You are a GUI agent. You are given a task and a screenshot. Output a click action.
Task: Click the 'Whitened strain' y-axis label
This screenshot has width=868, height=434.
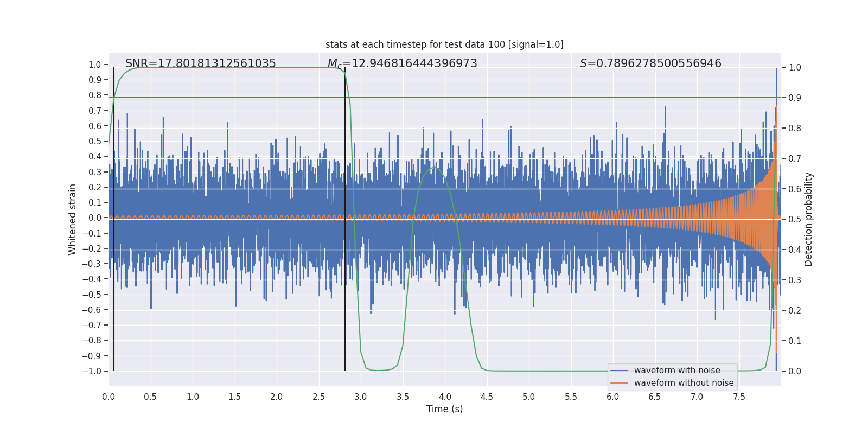click(72, 219)
